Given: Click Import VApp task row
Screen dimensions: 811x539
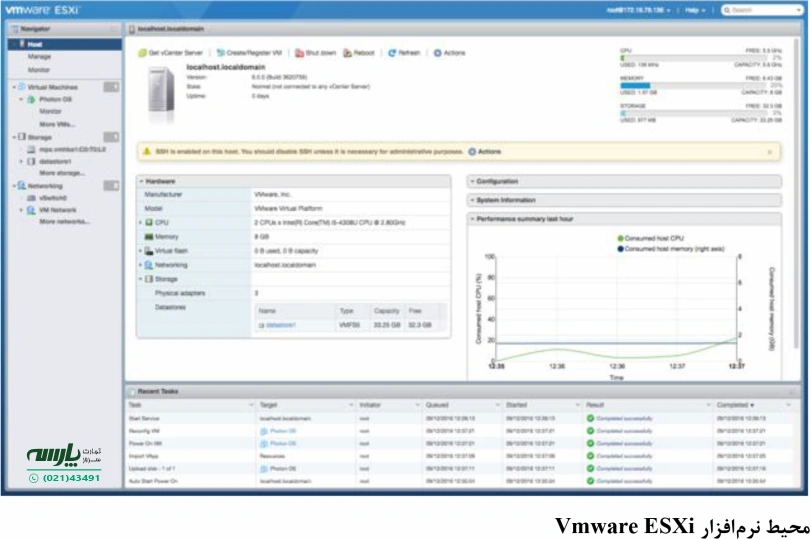Looking at the screenshot, I should coord(460,456).
